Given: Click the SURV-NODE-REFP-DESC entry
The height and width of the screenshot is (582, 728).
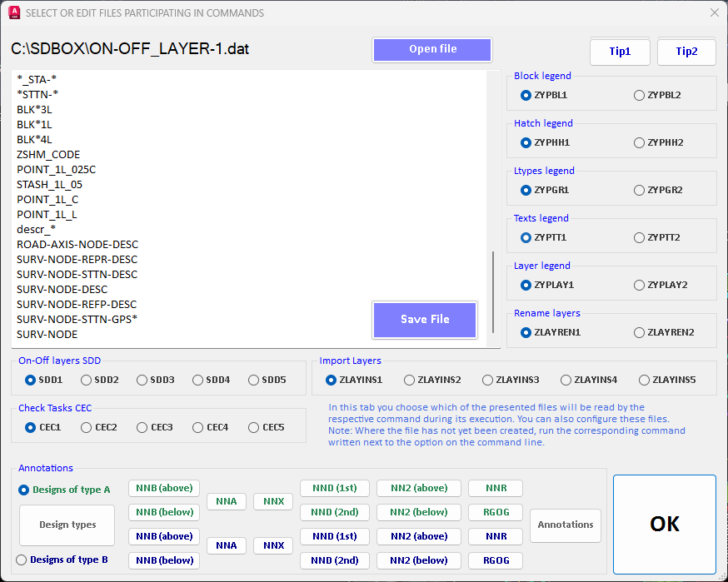Looking at the screenshot, I should coord(77,305).
